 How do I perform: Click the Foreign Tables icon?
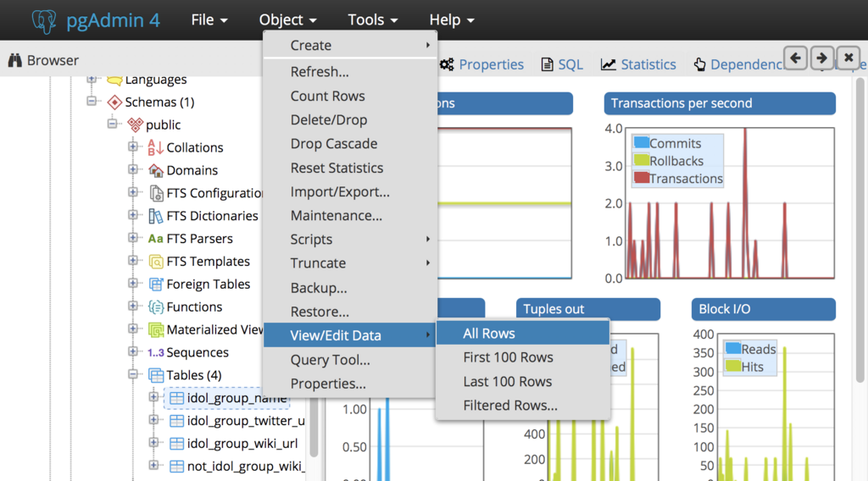coord(156,285)
